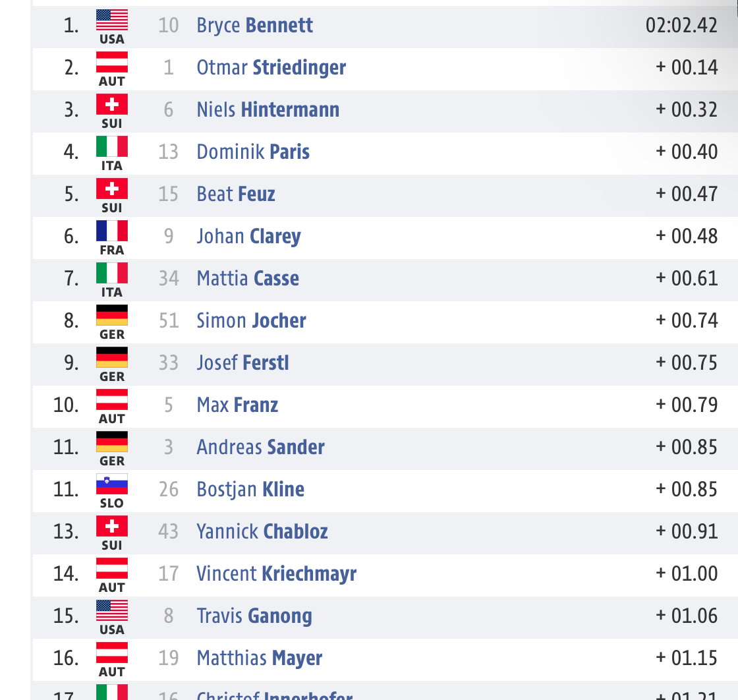Click the partially visible Christof Innerhofer row
738x700 pixels.
tap(385, 691)
